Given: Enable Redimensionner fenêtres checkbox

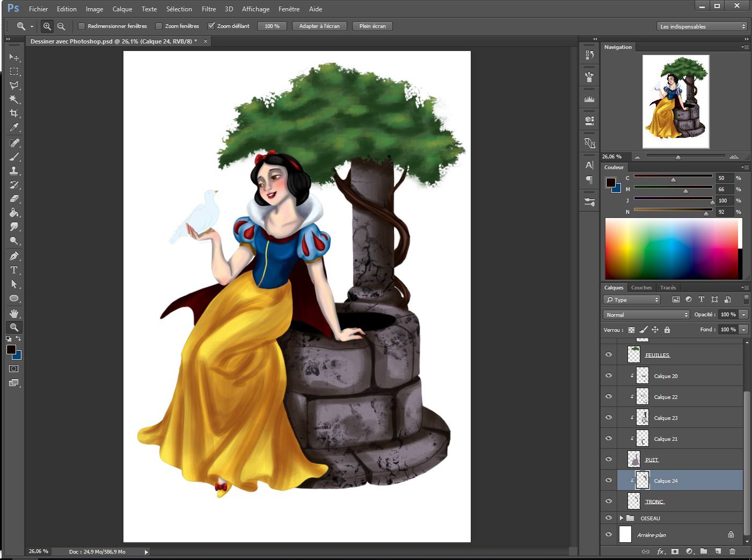Looking at the screenshot, I should click(82, 26).
